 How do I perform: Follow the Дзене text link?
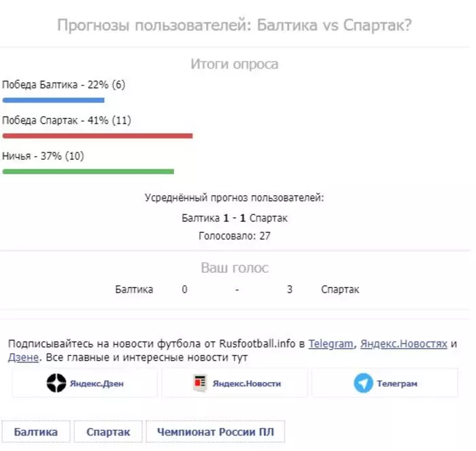pyautogui.click(x=24, y=357)
